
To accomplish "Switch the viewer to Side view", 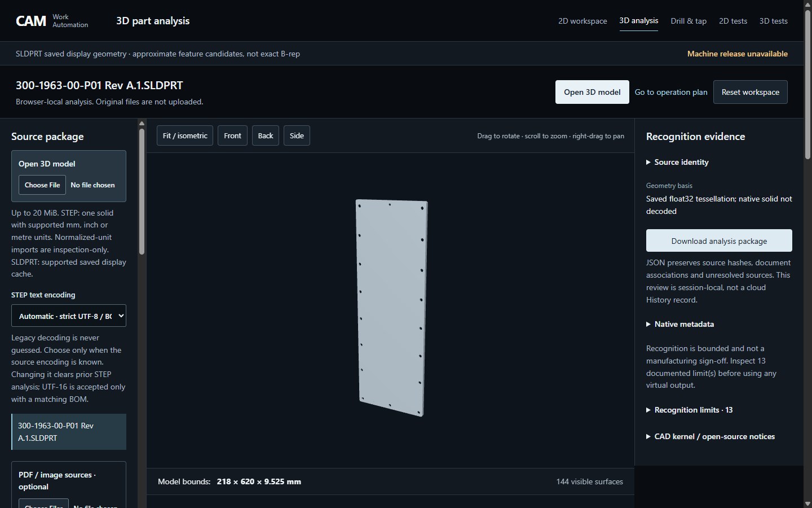I will pyautogui.click(x=297, y=135).
